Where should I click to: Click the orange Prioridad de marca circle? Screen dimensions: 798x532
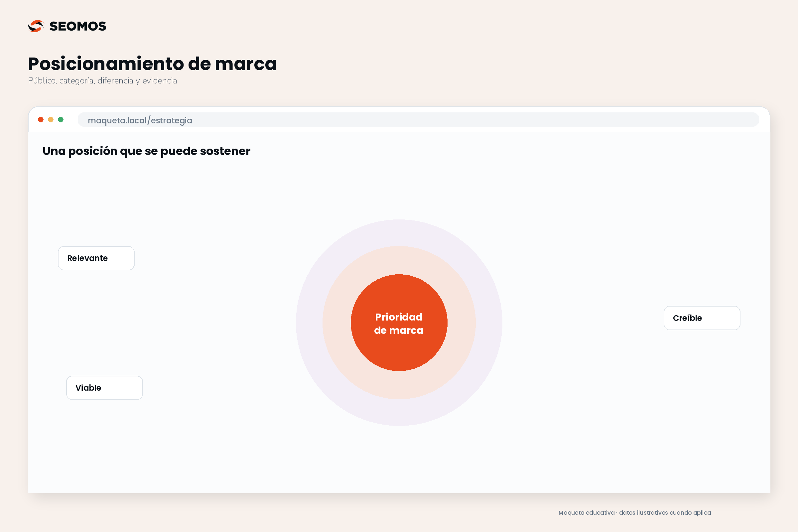pos(399,323)
